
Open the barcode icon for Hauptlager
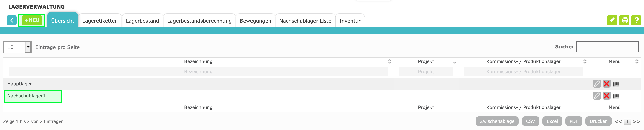point(616,84)
